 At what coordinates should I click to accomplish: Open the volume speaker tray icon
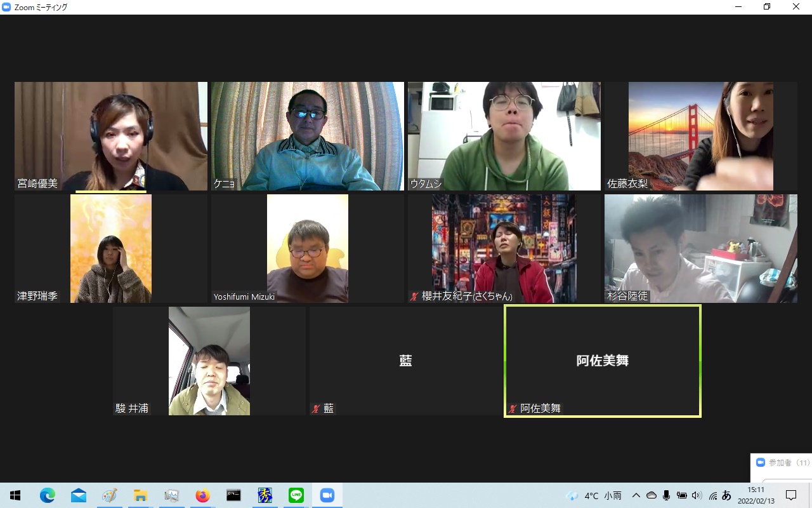697,495
